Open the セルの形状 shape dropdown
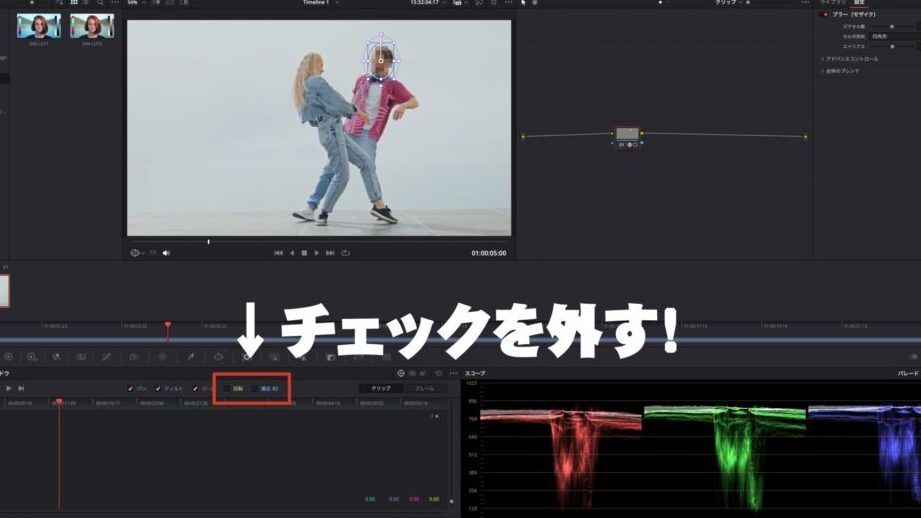921x518 pixels. point(895,36)
